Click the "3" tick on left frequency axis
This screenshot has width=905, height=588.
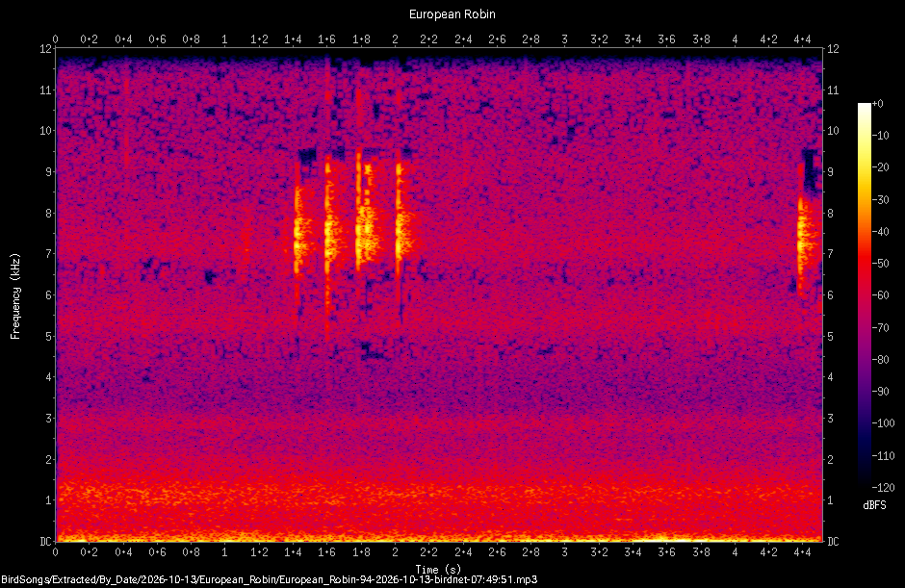(x=49, y=418)
